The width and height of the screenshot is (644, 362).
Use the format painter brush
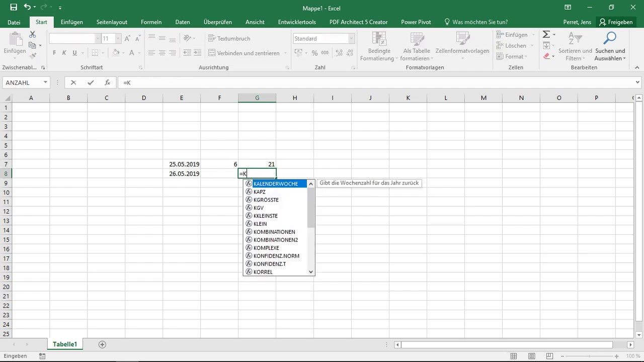pyautogui.click(x=33, y=56)
